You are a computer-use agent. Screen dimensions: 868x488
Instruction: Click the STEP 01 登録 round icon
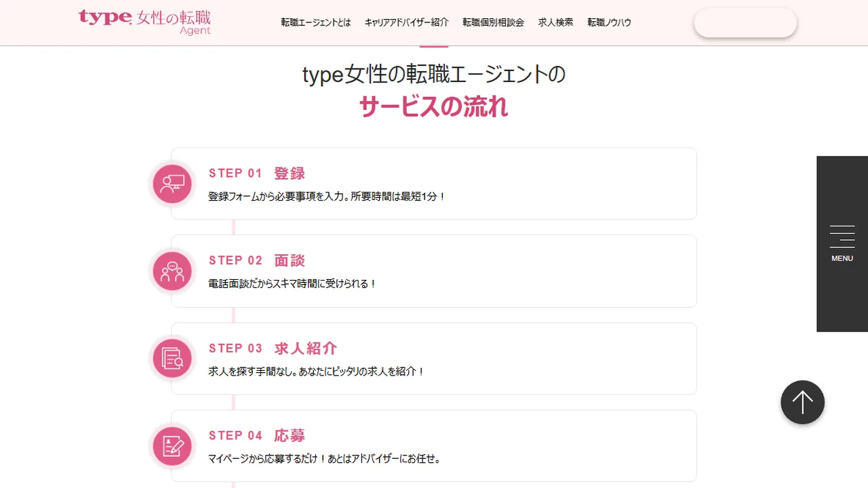(x=172, y=184)
